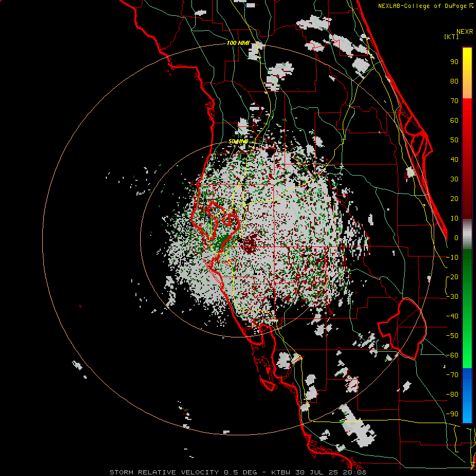The image size is (476, 476).
Task: Click the -50 value on velocity scale
Action: [x=453, y=336]
